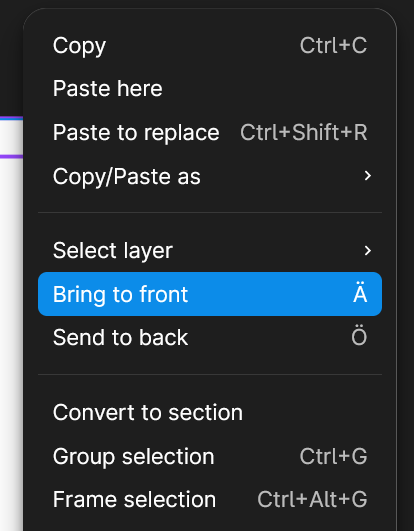Expand the Copy/Paste as chevron arrow

tap(368, 176)
